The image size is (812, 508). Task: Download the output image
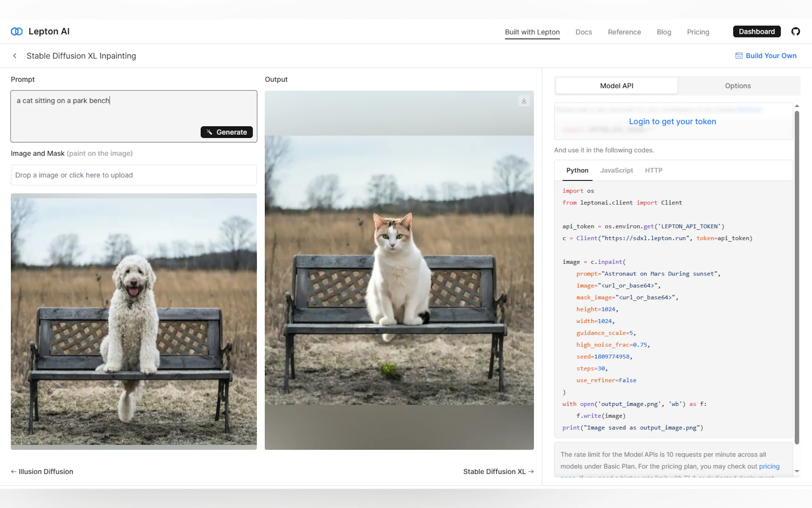[x=524, y=101]
